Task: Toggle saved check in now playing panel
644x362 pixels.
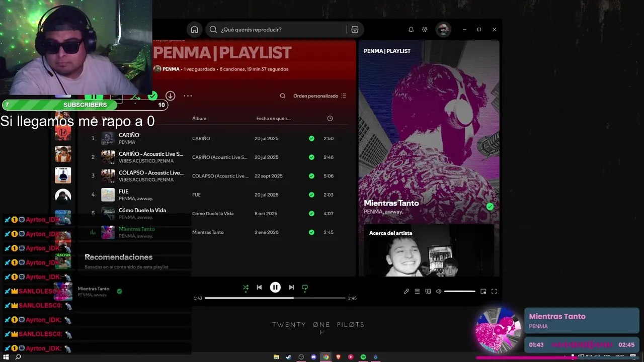Action: pyautogui.click(x=490, y=207)
